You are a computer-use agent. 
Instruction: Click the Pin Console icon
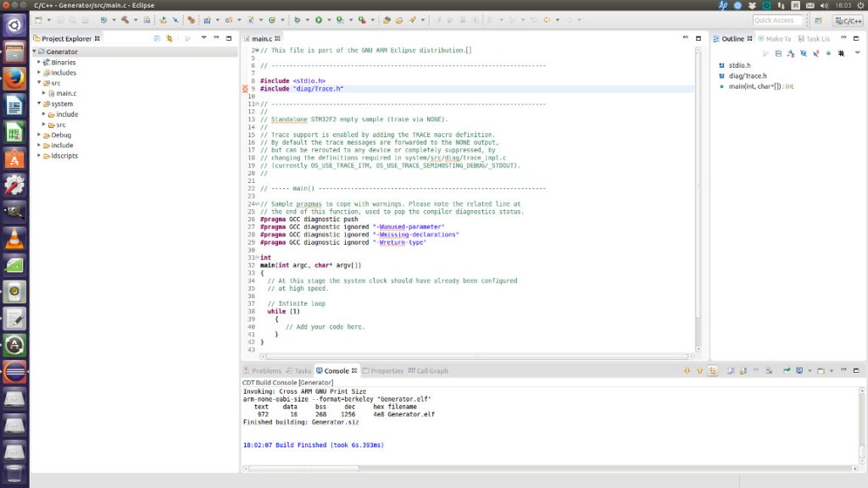787,371
